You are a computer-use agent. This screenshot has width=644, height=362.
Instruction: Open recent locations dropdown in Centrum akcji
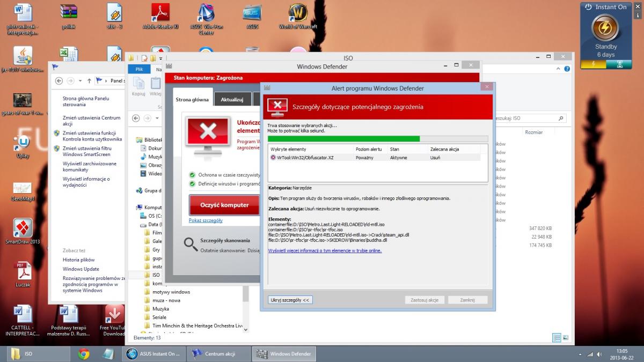point(80,81)
